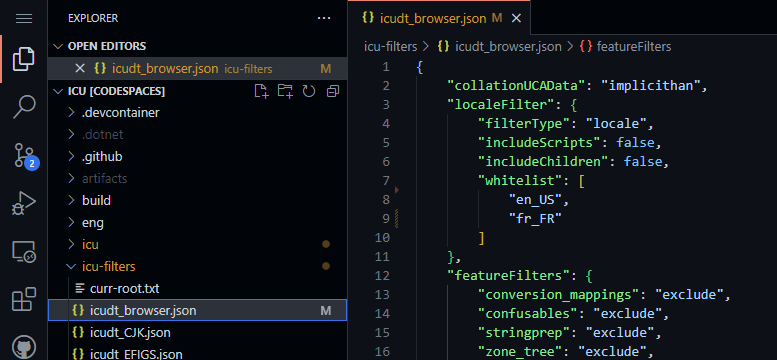Close icudt_browser.json in Open Editors list
Viewport: 777px width, 360px height.
tap(80, 68)
